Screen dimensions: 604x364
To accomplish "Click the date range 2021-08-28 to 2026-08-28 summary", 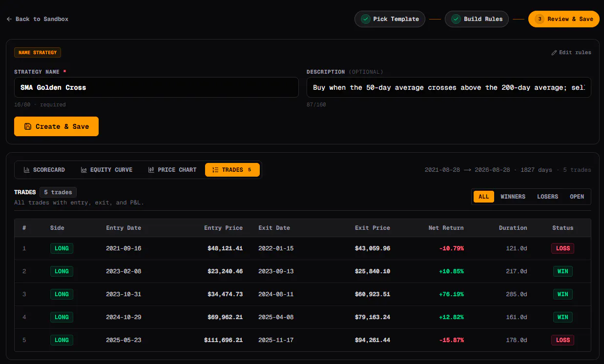I will click(467, 170).
